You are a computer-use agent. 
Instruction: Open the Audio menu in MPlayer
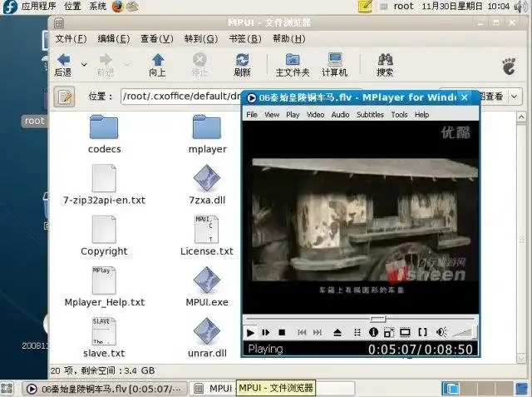click(340, 115)
